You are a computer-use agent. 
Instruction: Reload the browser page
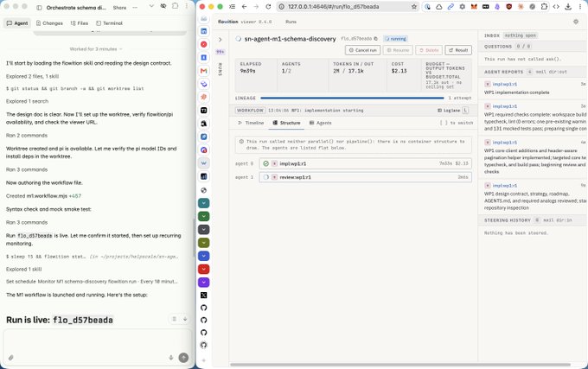[x=268, y=7]
